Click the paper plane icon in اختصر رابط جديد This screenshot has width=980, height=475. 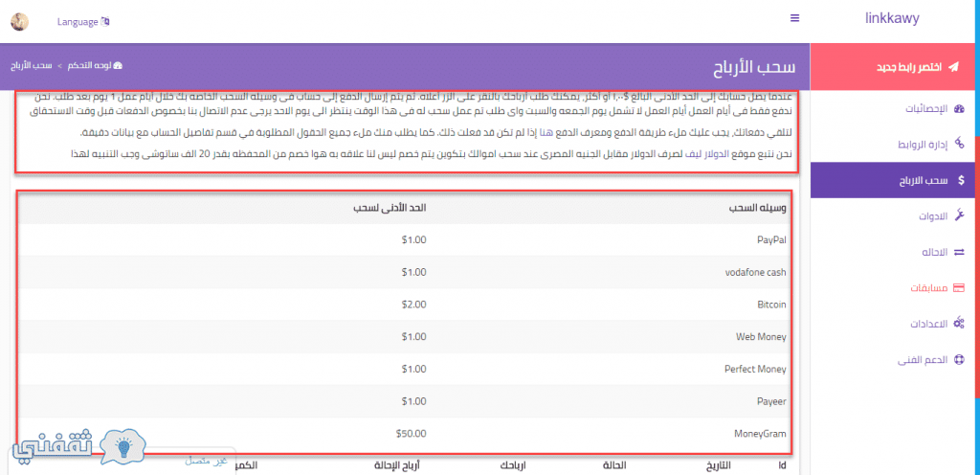click(953, 67)
